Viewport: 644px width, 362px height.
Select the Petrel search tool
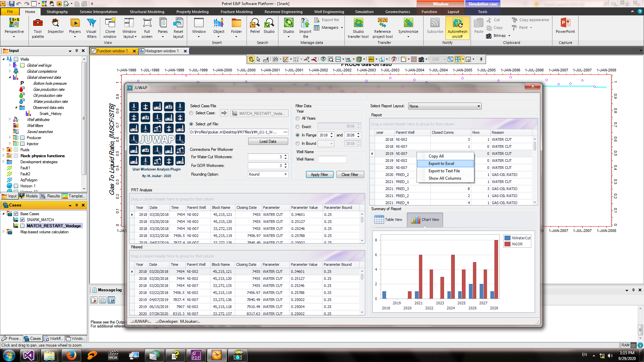click(x=255, y=27)
